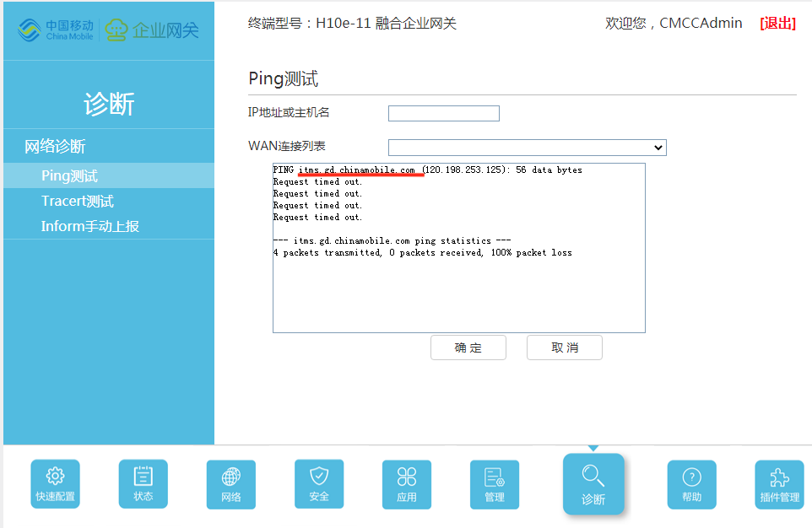Open the 帮助 help icon
The height and width of the screenshot is (528, 812).
(692, 483)
